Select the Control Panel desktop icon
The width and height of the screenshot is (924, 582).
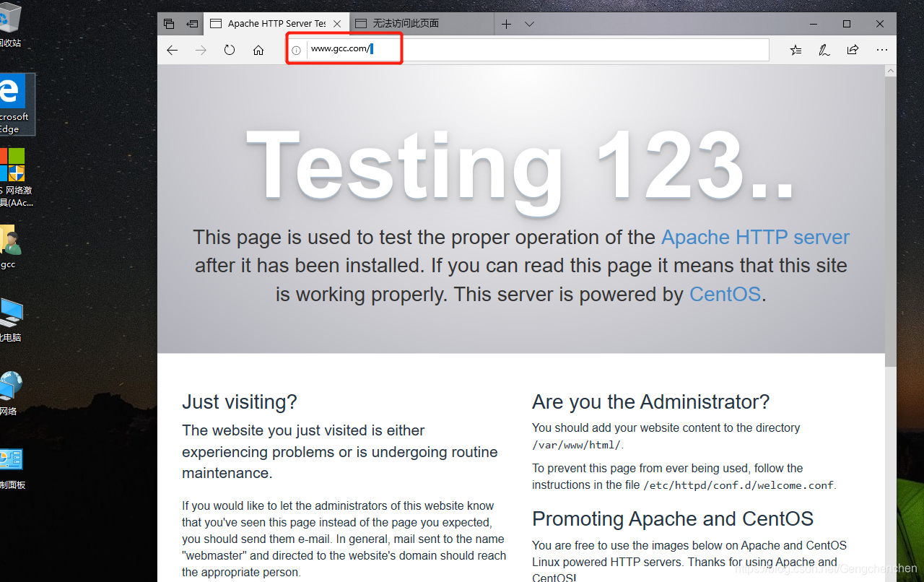click(12, 469)
